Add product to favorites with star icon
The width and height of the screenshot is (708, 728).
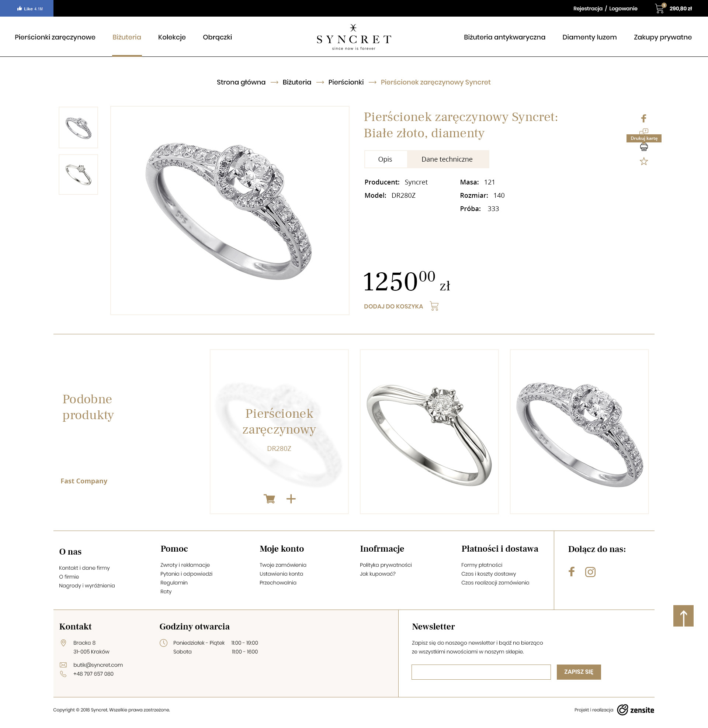[x=644, y=162]
